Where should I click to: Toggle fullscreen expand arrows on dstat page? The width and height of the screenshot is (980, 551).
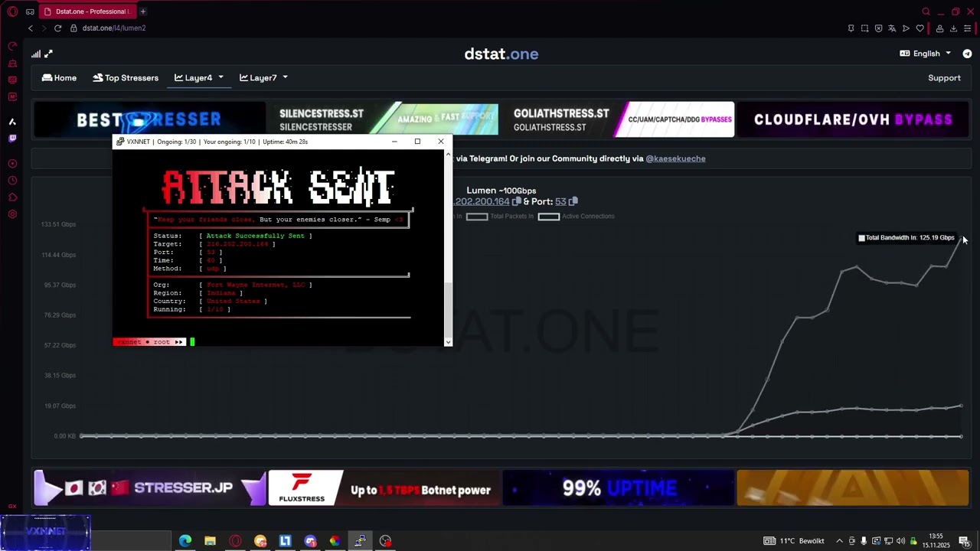pos(48,54)
